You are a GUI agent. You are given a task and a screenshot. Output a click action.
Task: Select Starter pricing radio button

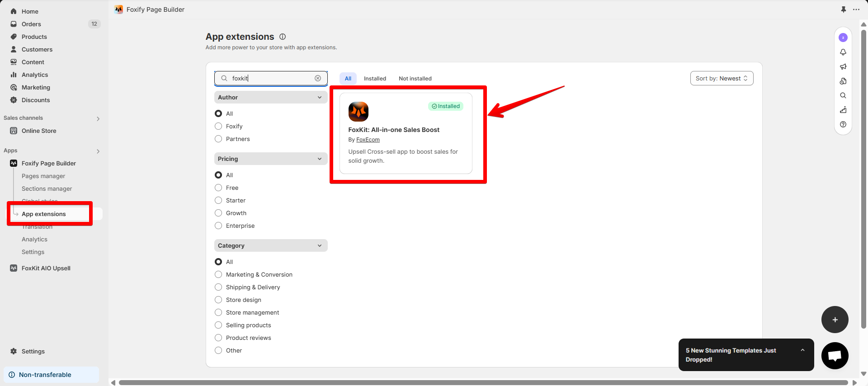coord(218,200)
